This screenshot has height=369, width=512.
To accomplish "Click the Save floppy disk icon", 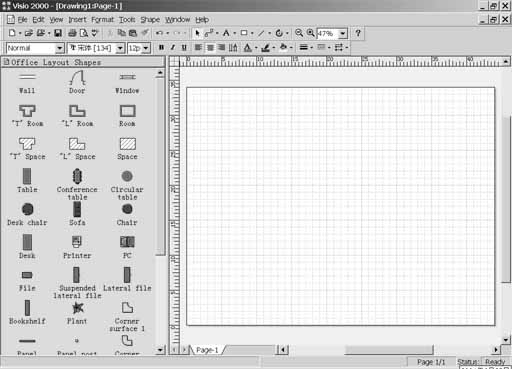I will (58, 33).
